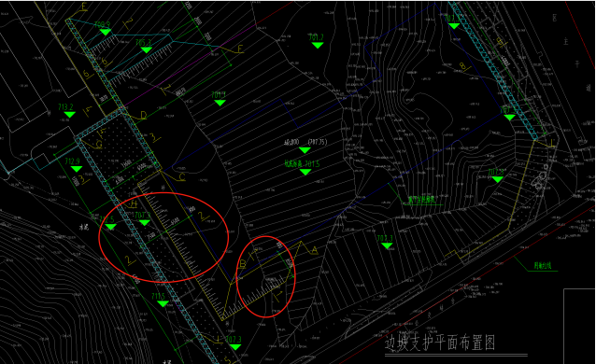Viewport: 596px width, 364px height.
Task: Select the 711.5 green elevation triangle
Action: (x=163, y=303)
